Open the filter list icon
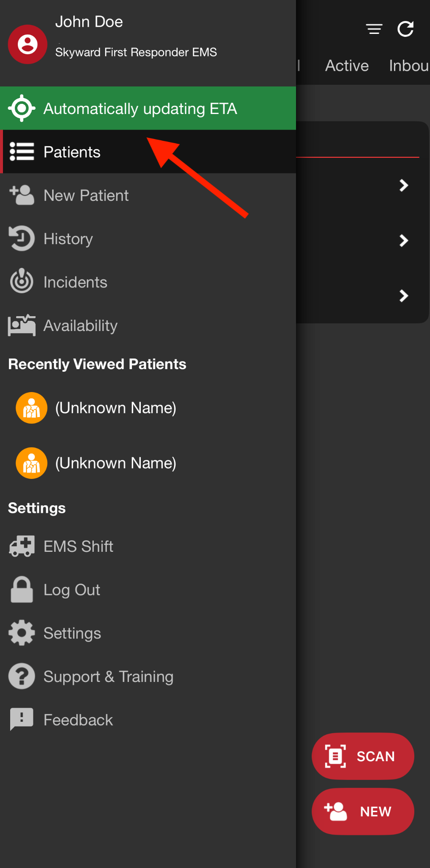This screenshot has height=868, width=430. click(x=374, y=29)
